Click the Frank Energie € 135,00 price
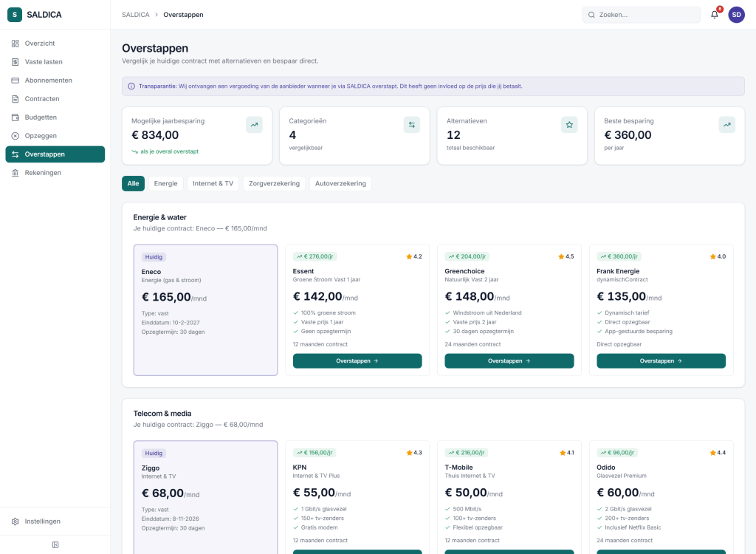Image resolution: width=756 pixels, height=554 pixels. [622, 296]
